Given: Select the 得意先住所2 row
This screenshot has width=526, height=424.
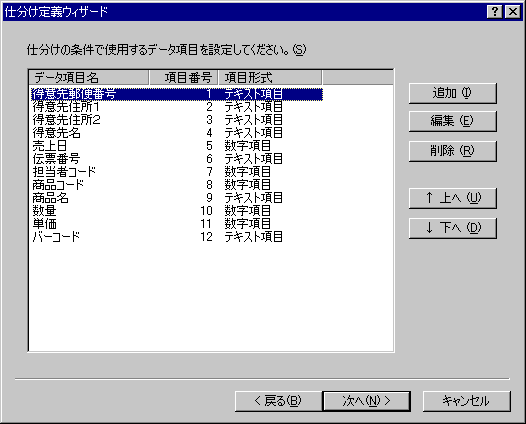Looking at the screenshot, I should (177, 120).
